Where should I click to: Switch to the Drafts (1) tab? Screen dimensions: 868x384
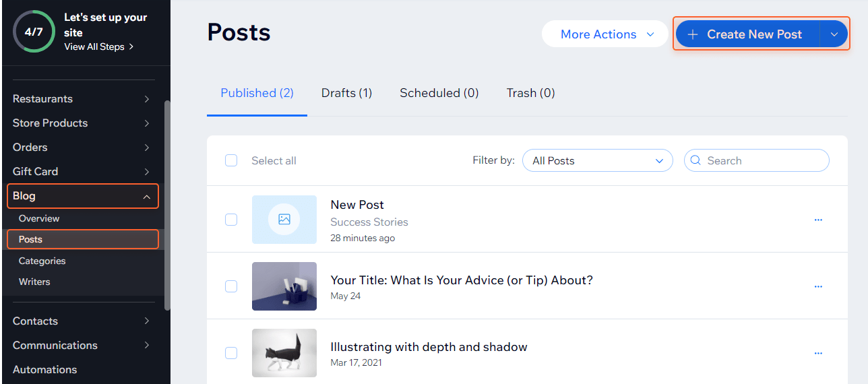(x=346, y=93)
